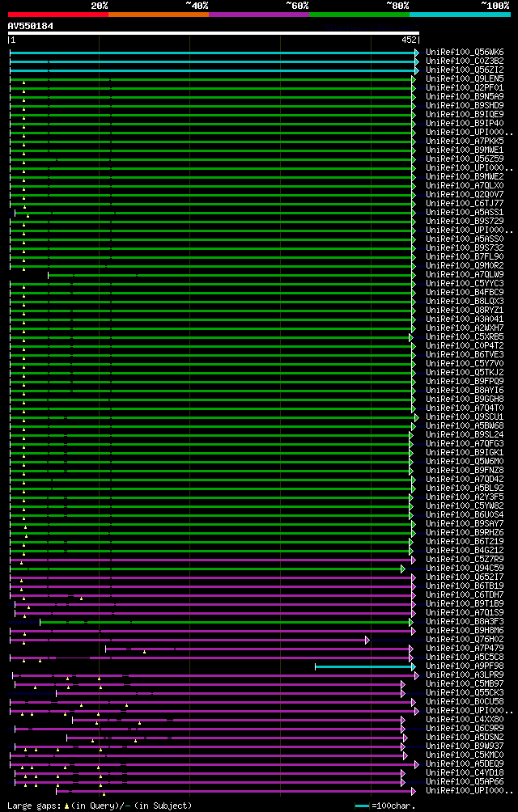
Task: Click the purple ~60% legend segment
Action: tap(259, 15)
